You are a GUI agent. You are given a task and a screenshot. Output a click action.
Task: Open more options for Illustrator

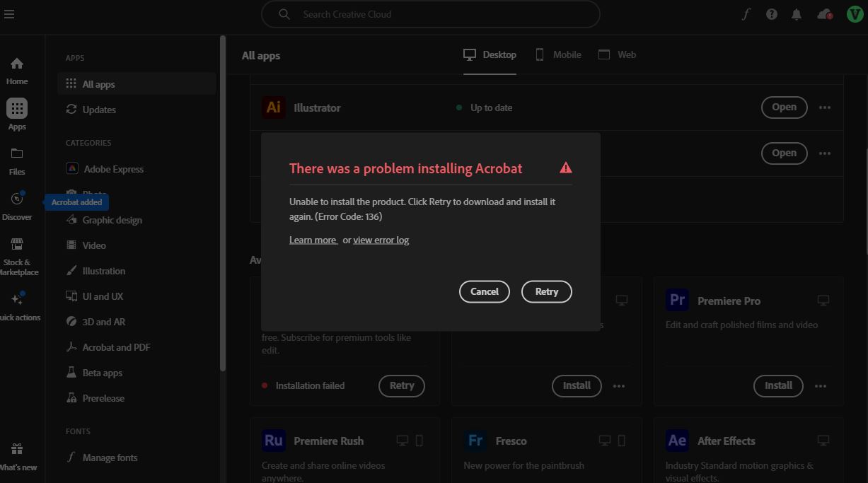point(825,107)
